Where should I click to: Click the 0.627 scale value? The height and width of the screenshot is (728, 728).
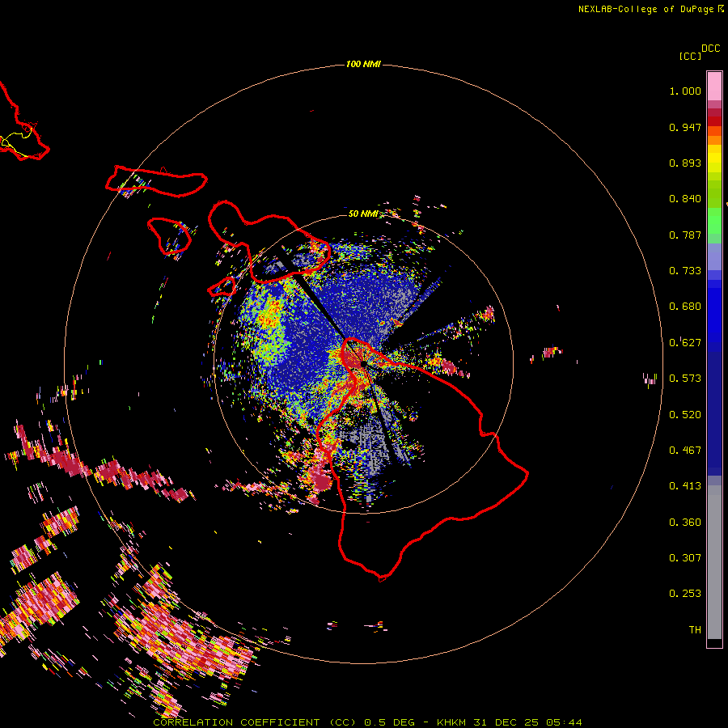(x=685, y=343)
